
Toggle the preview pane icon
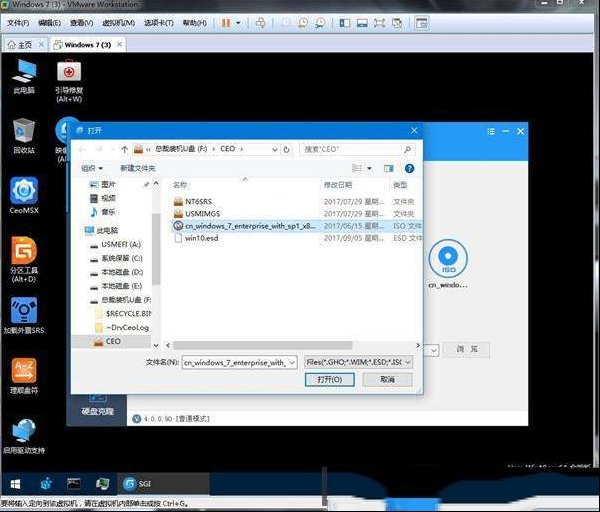click(x=389, y=168)
